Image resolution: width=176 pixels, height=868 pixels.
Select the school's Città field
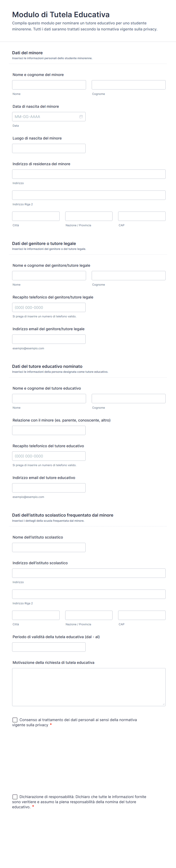[x=36, y=615]
